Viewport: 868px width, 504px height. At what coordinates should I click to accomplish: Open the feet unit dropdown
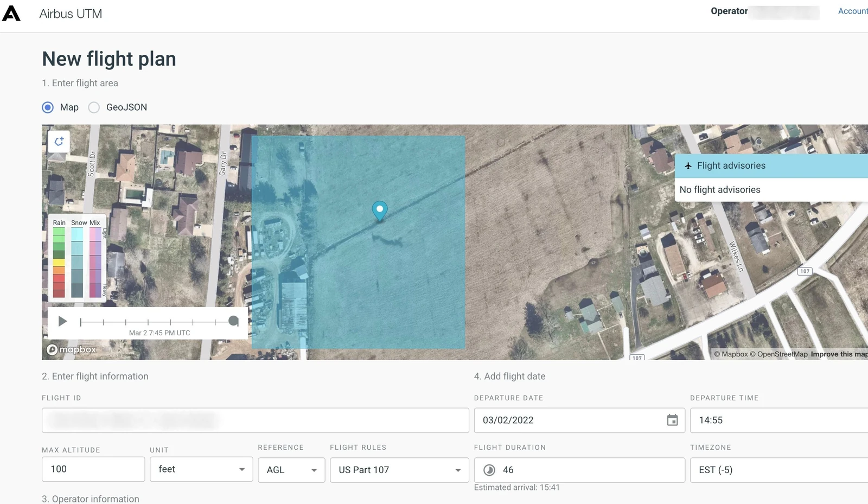click(201, 469)
